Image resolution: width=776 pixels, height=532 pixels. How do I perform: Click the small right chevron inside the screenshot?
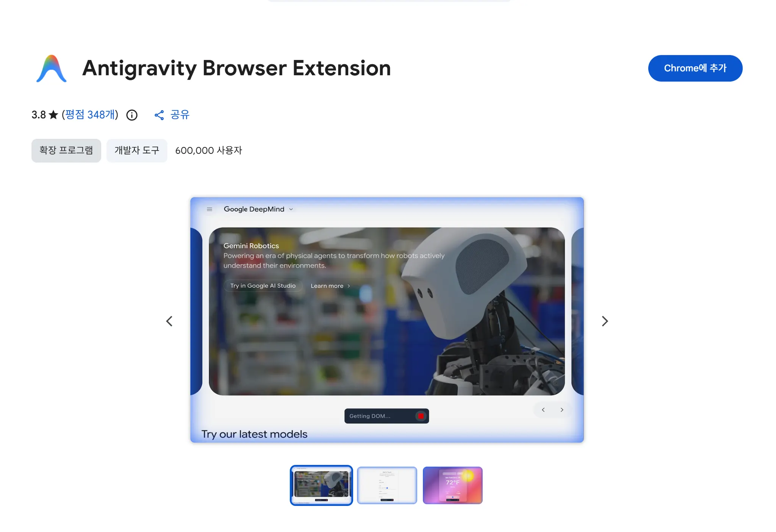(562, 410)
